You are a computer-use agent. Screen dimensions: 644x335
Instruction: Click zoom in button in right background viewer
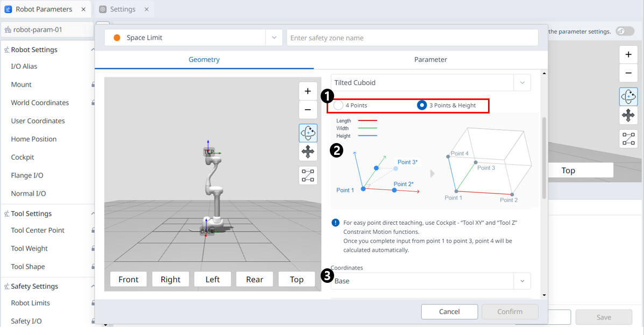(x=628, y=55)
